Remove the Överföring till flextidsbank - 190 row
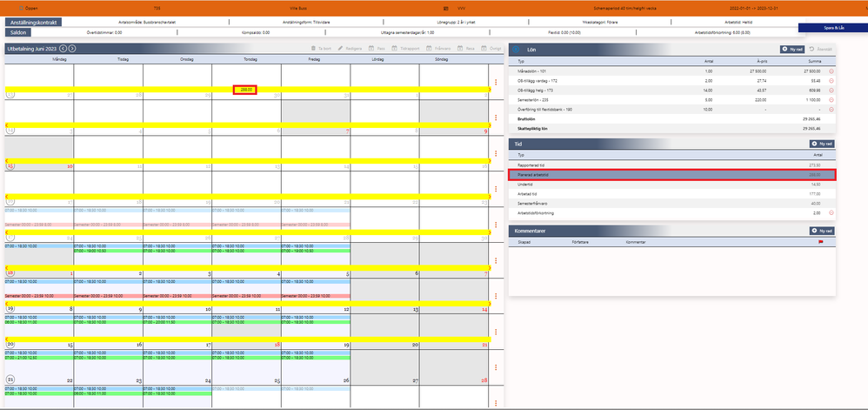Screen dimensions: 868x410 [x=831, y=110]
